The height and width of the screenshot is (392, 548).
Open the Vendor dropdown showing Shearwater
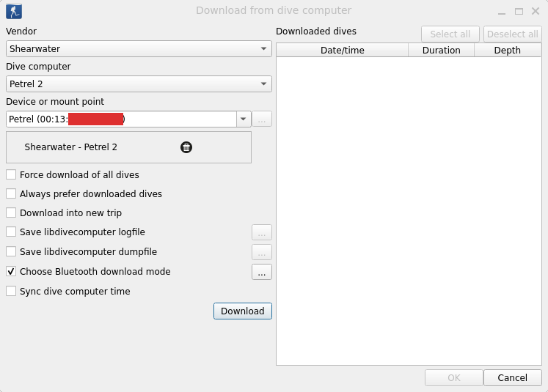coord(139,49)
